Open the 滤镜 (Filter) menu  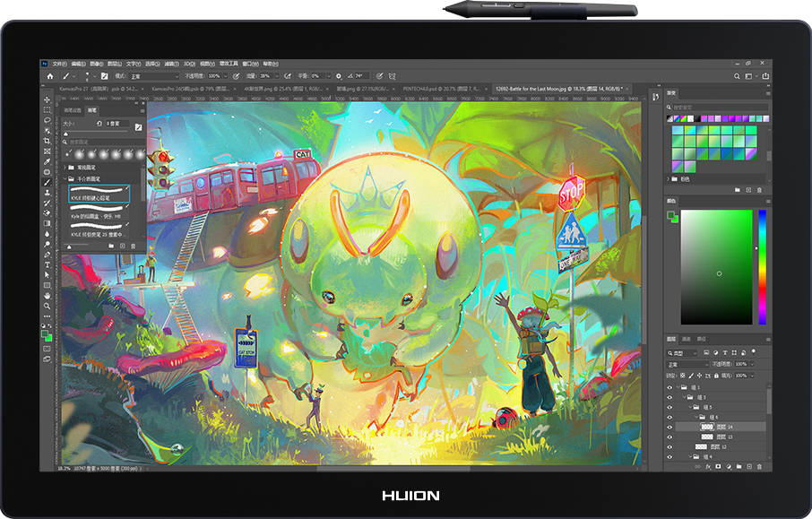point(171,64)
